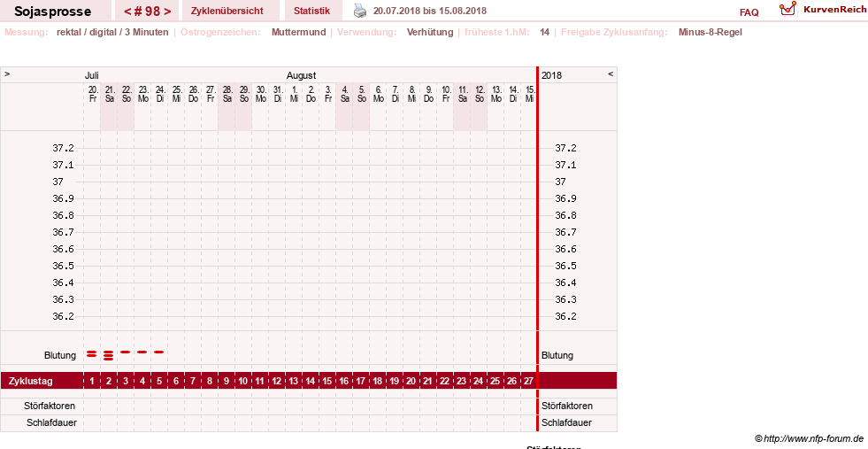Select the 10. Fr date column header

(x=446, y=94)
